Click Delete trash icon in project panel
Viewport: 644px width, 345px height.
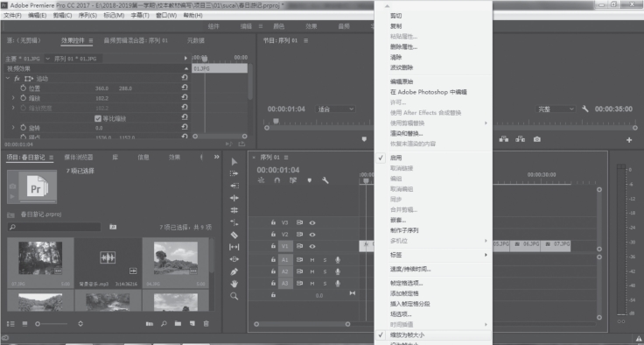pos(206,324)
